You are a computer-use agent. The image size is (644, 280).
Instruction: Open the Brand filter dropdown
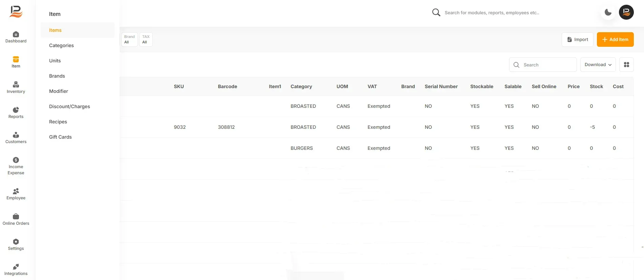tap(129, 39)
